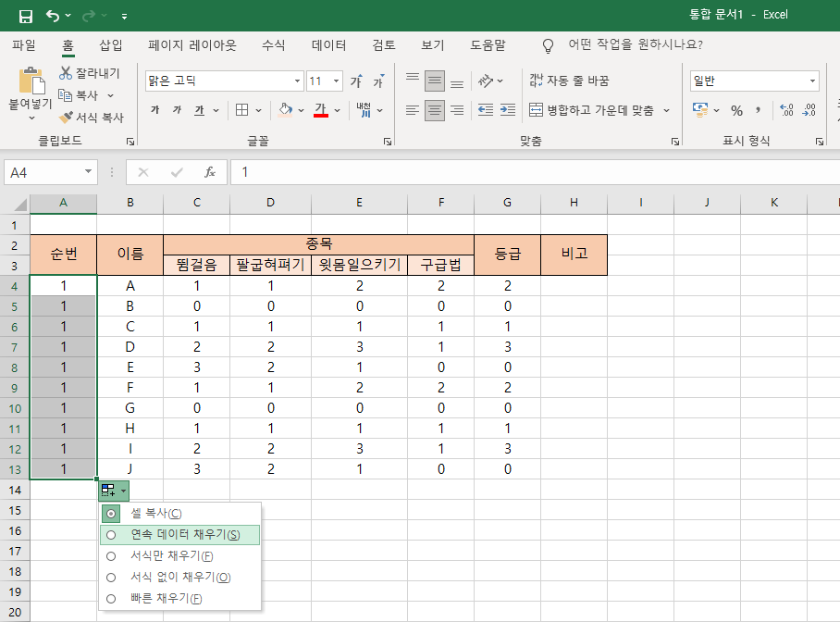This screenshot has width=840, height=622.
Task: Undo the last action
Action: click(53, 16)
